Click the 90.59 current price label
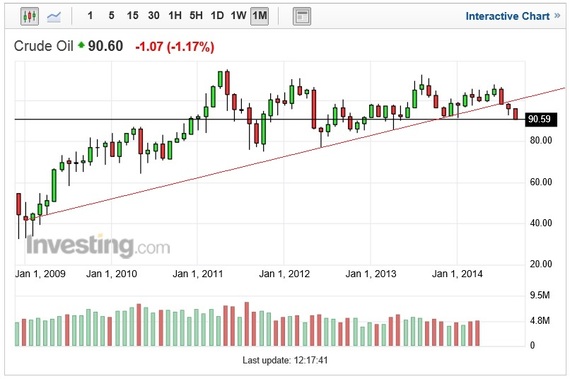The image size is (570, 379). pyautogui.click(x=541, y=119)
